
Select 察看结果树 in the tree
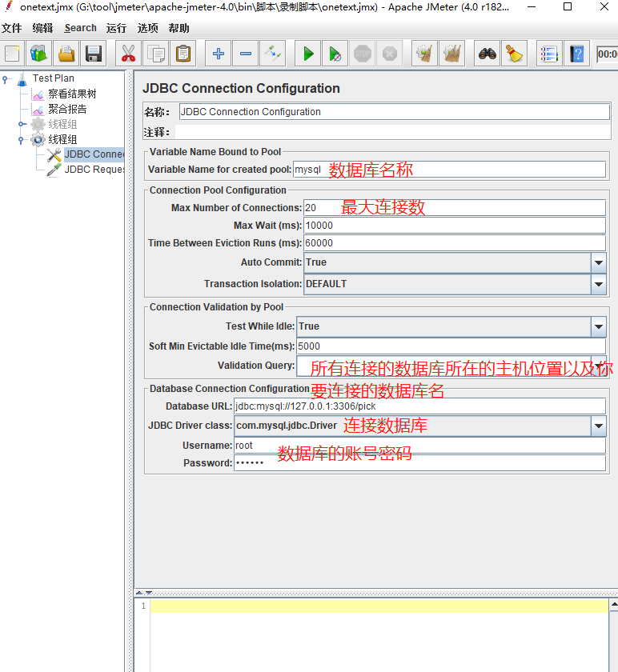coord(72,94)
